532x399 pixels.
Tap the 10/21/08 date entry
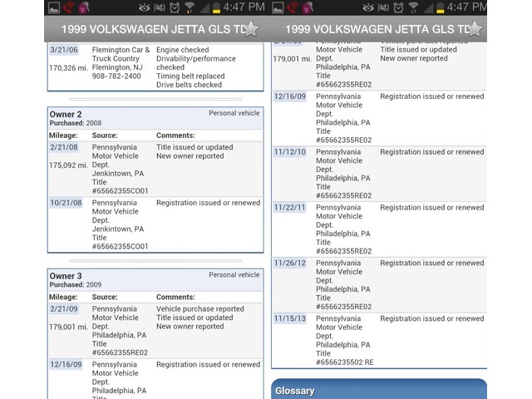pos(66,203)
